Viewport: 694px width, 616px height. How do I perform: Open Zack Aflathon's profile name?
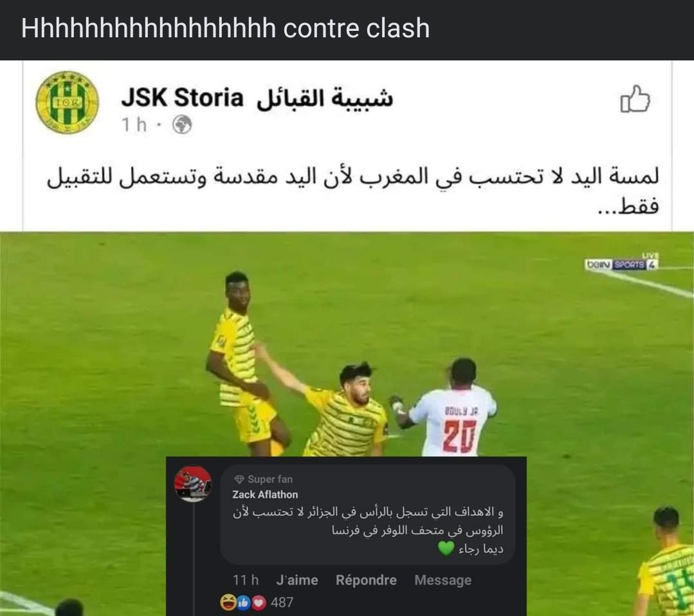tap(265, 494)
